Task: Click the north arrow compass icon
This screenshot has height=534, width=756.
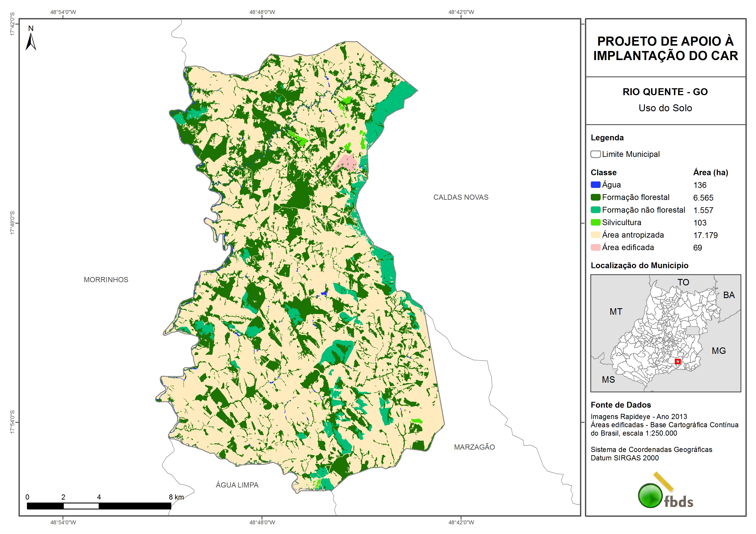Action: click(31, 42)
